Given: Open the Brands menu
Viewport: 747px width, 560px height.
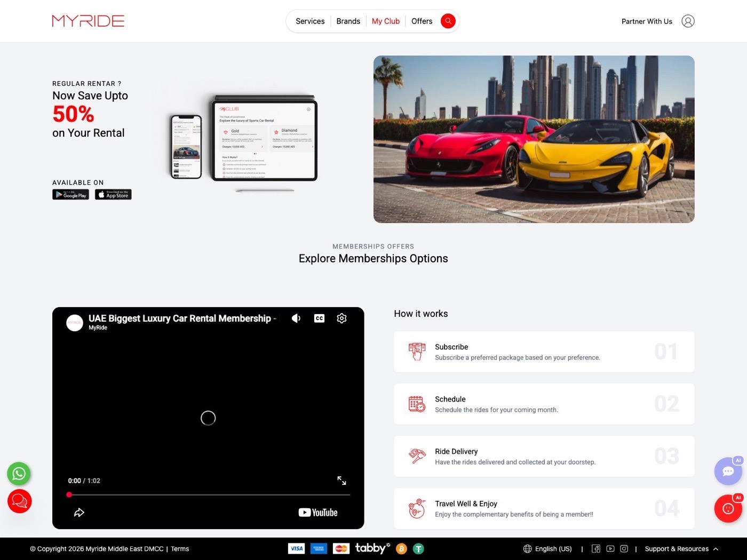Looking at the screenshot, I should pos(348,21).
